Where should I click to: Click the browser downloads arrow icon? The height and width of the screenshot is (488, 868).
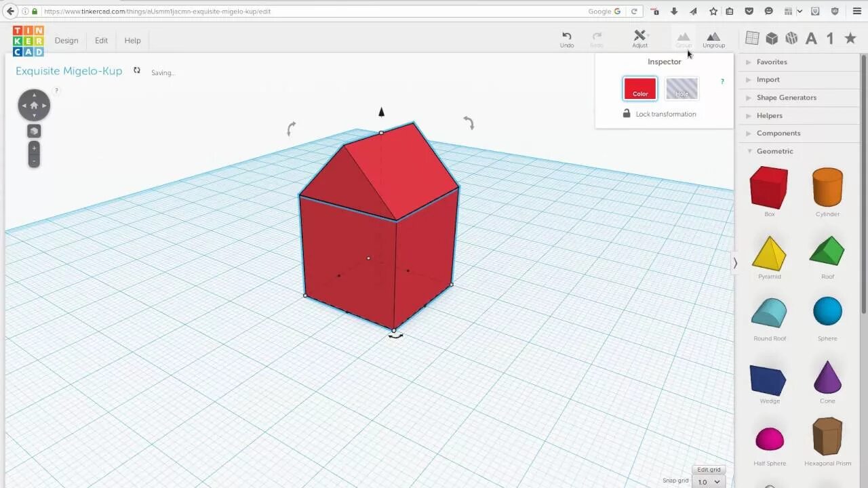click(x=674, y=12)
